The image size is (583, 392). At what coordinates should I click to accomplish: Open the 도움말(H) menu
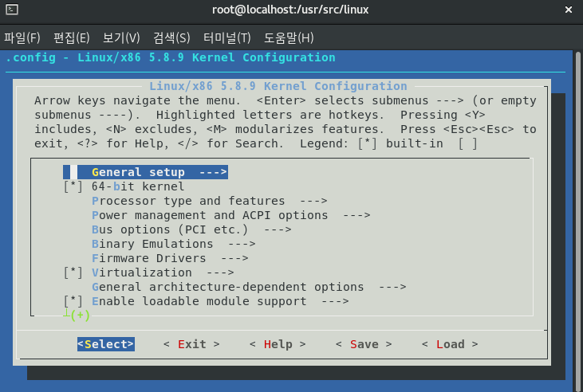click(289, 37)
